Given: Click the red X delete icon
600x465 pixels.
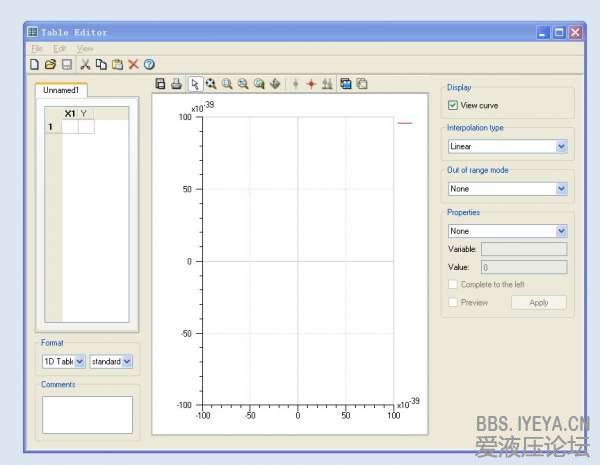Looking at the screenshot, I should tap(133, 64).
